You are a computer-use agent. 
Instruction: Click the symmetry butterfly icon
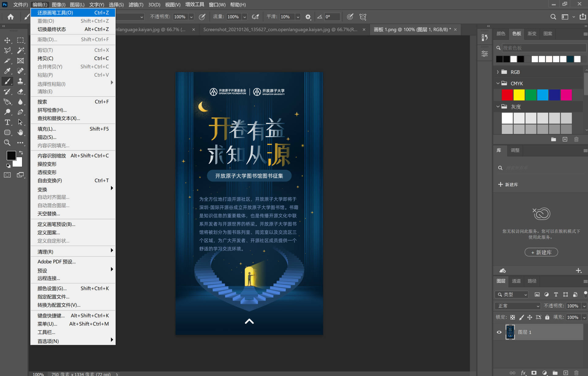coord(363,17)
